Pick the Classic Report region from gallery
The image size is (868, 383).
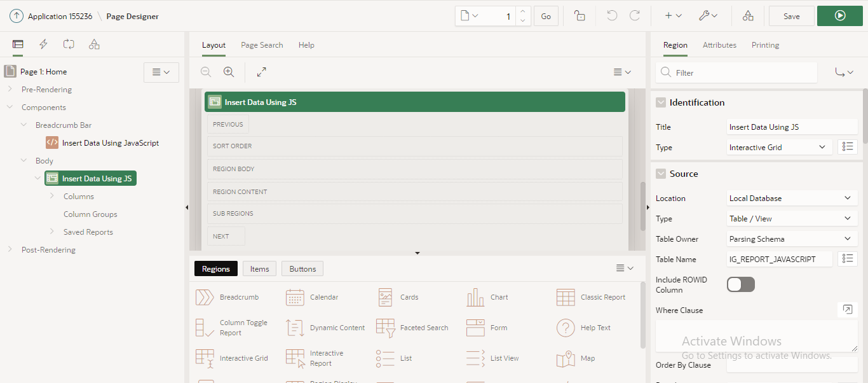[x=591, y=297]
